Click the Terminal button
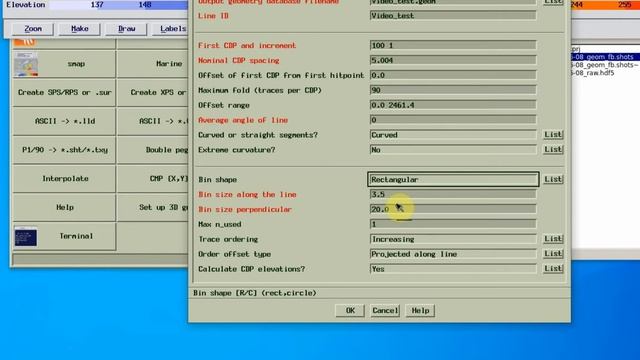 pos(64,236)
